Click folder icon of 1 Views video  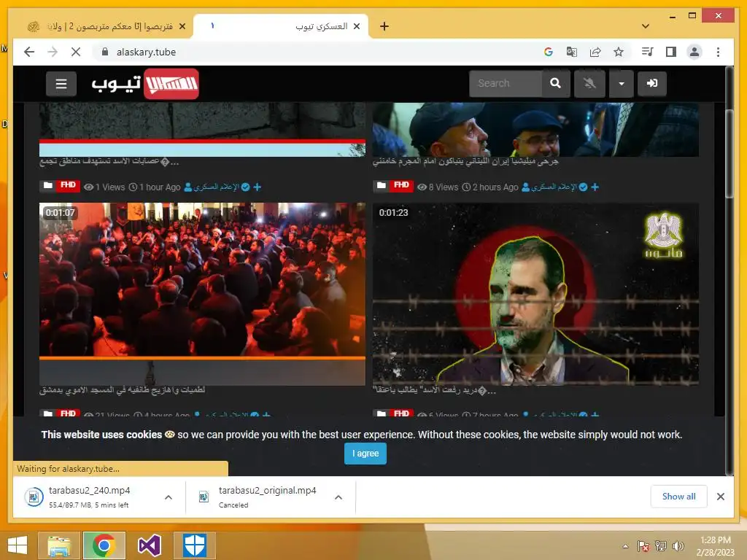(x=47, y=186)
